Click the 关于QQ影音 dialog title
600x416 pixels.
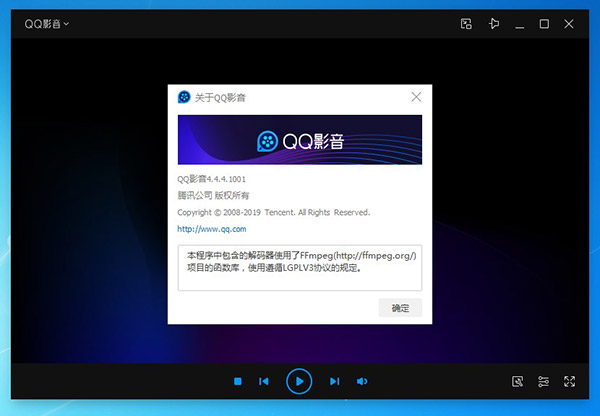[220, 98]
